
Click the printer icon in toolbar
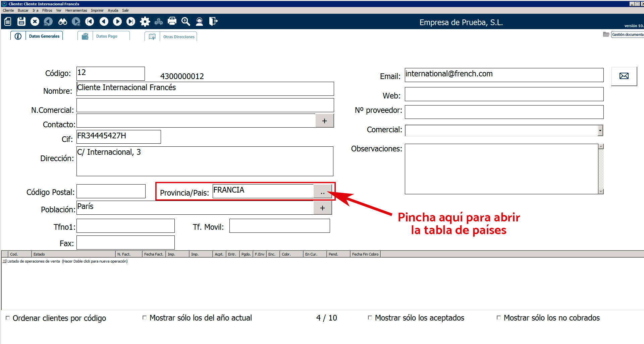tap(172, 21)
